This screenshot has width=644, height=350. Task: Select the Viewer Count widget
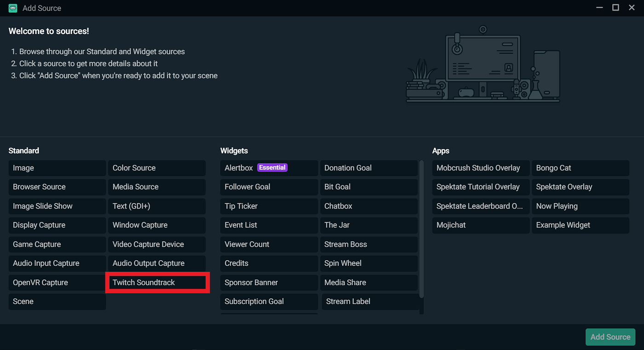click(x=269, y=244)
